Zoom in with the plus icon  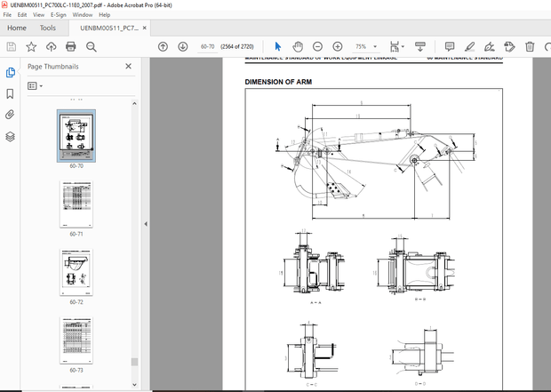click(338, 47)
